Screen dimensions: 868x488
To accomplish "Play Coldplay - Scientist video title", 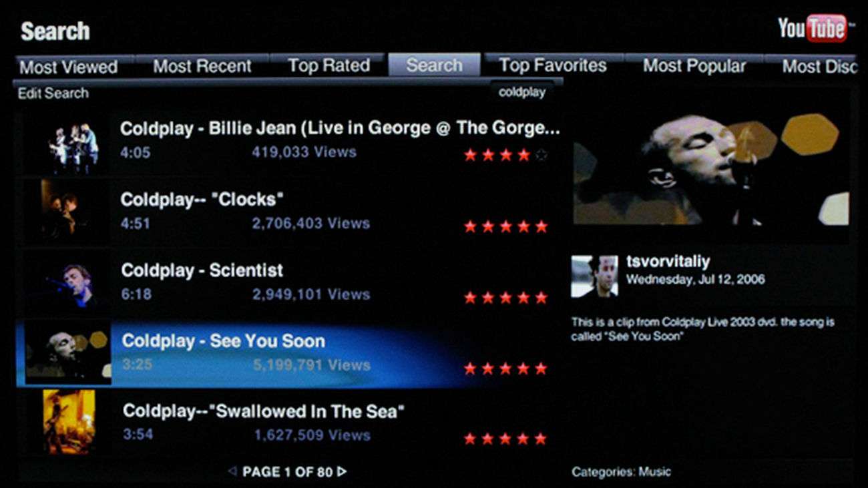I will tap(202, 270).
